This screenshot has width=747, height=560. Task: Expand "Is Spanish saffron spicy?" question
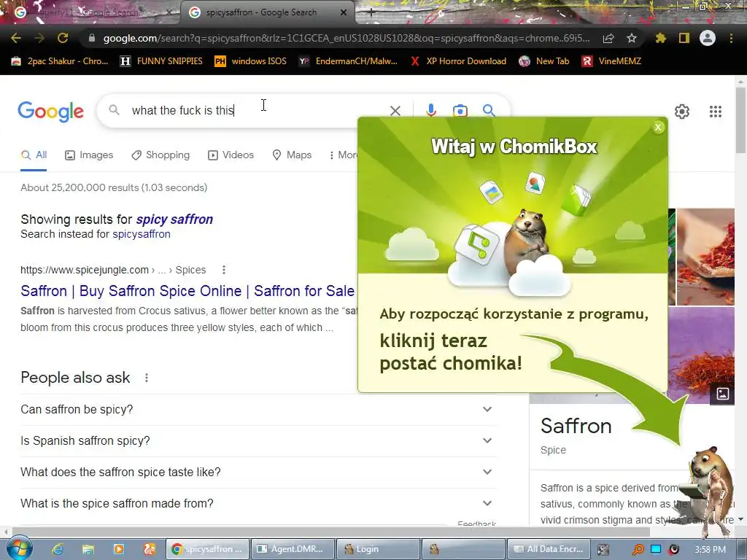point(259,441)
